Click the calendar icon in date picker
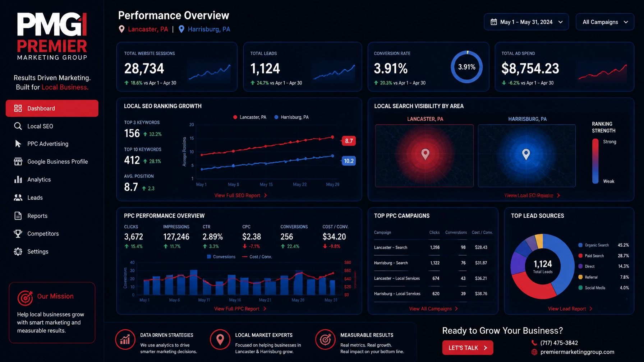This screenshot has height=362, width=644. tap(494, 22)
